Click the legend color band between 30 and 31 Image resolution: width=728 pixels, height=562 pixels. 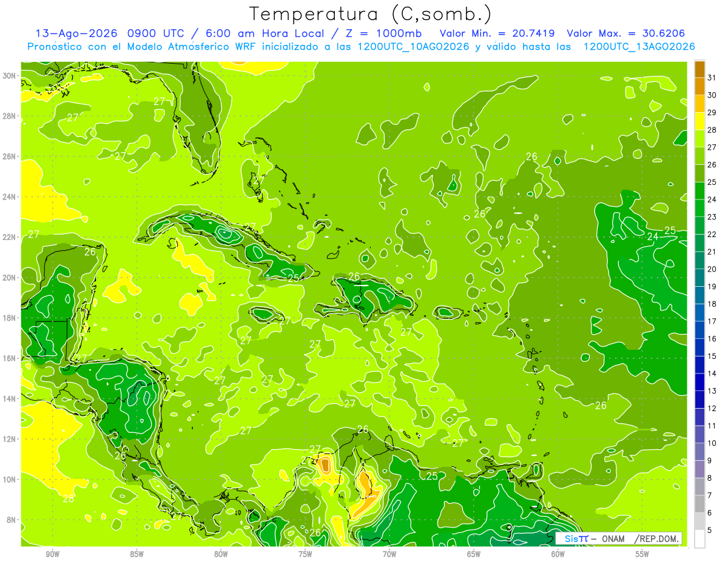pos(699,86)
